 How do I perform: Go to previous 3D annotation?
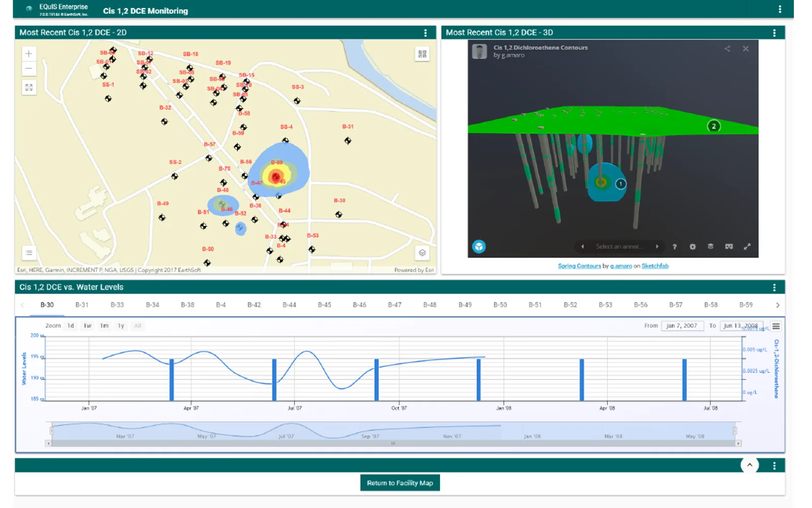point(583,246)
